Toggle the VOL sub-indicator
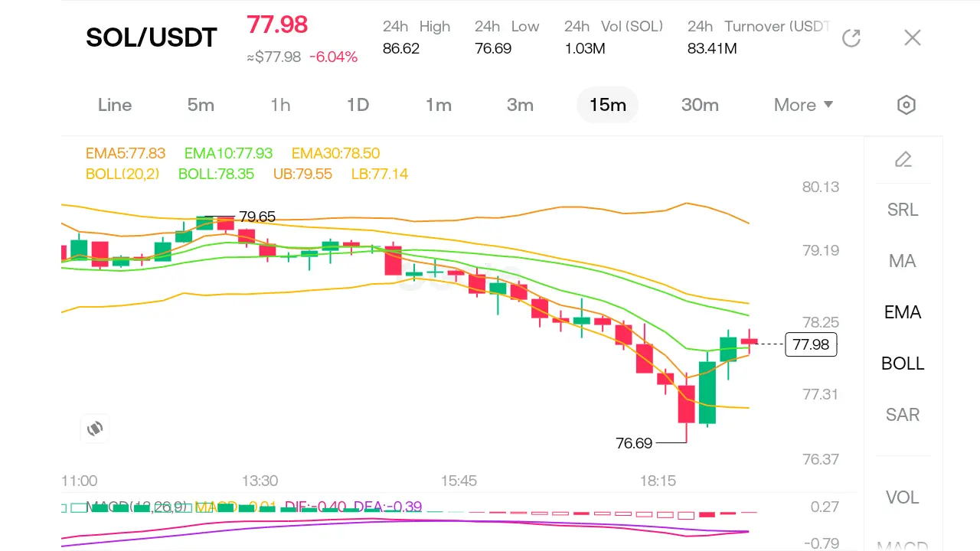Viewport: 980px width, 551px height. (903, 497)
